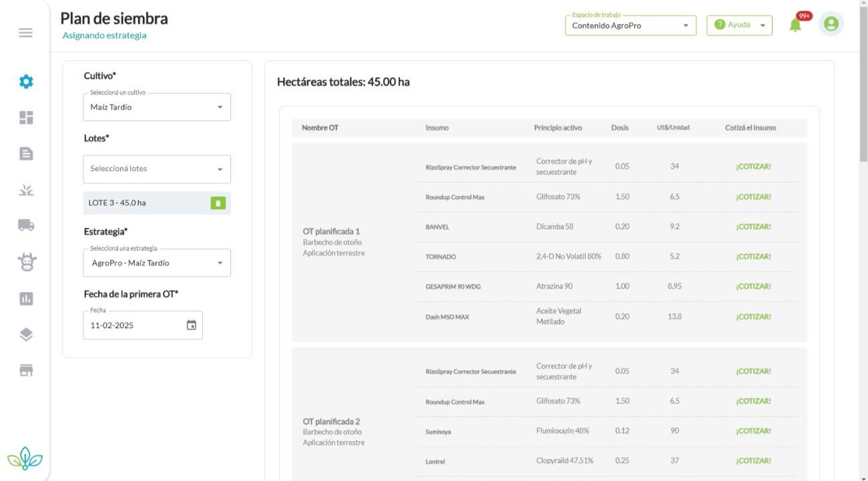Viewport: 868px width, 481px height.
Task: Open the Seleccioná lotes dropdown
Action: click(157, 169)
